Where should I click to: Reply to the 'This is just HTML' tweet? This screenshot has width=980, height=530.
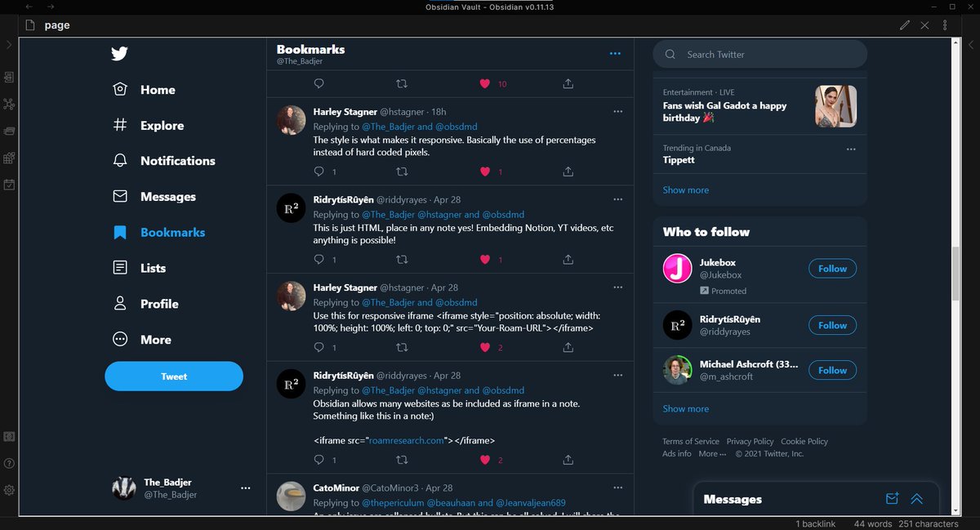(319, 260)
